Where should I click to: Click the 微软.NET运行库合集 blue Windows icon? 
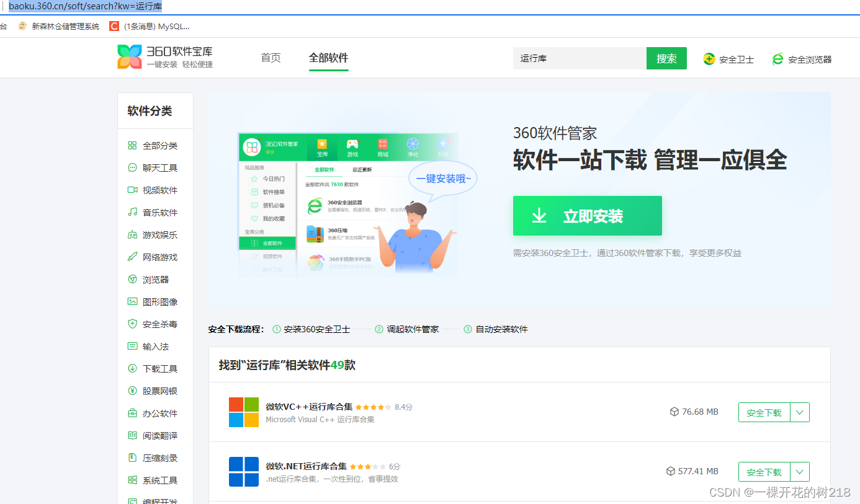pos(244,472)
